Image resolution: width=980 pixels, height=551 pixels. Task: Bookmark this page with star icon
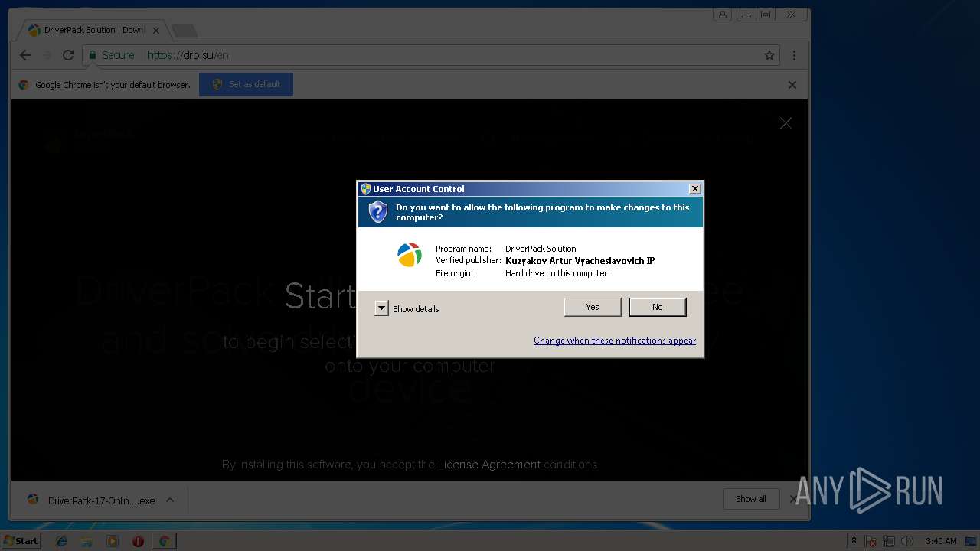coord(769,55)
